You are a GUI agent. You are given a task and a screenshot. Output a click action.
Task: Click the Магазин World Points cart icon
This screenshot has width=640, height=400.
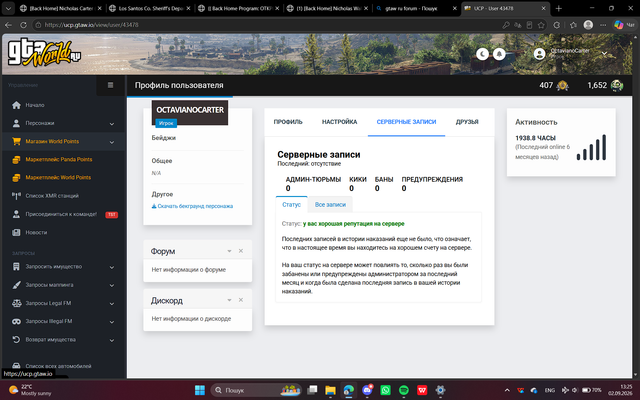tap(16, 141)
